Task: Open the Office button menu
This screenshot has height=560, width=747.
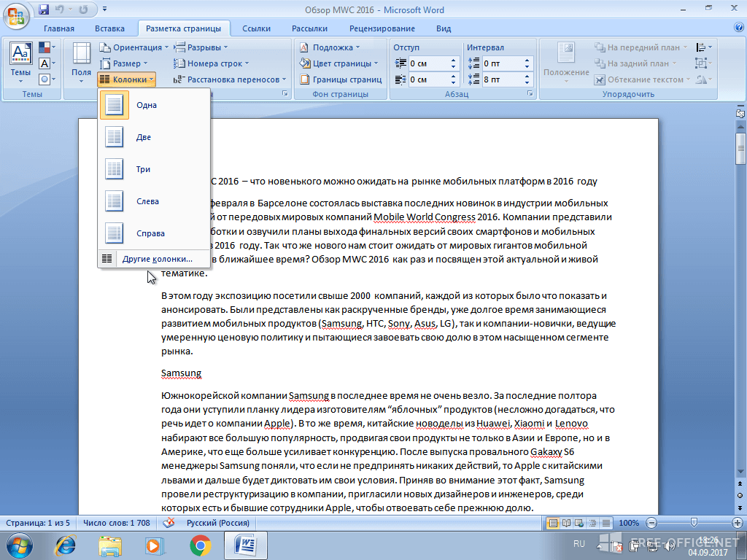Action: tap(16, 16)
